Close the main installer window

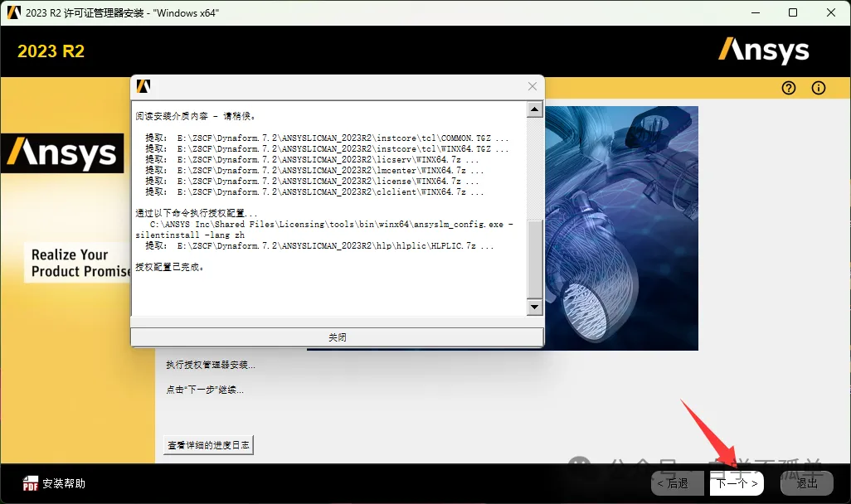click(831, 12)
